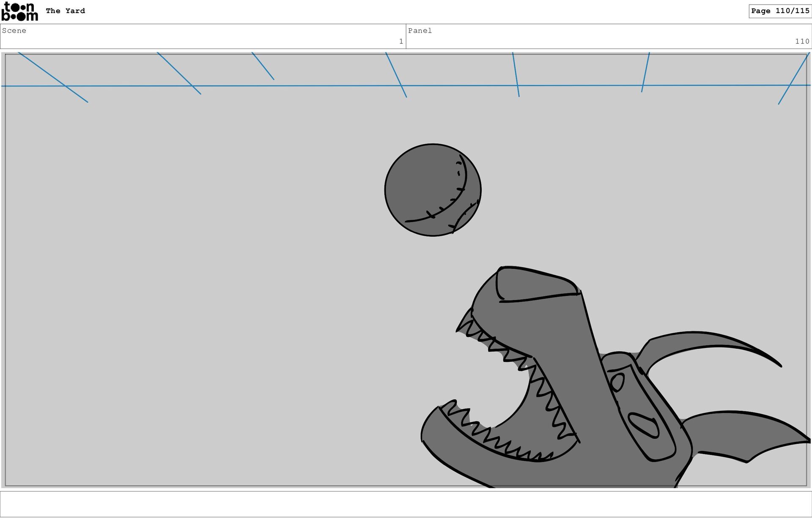Click the Scene header label

14,30
